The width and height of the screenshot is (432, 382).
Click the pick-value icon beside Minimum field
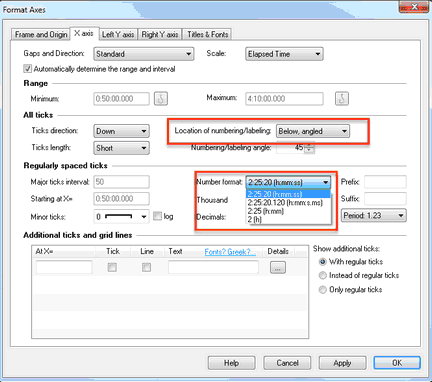point(161,99)
